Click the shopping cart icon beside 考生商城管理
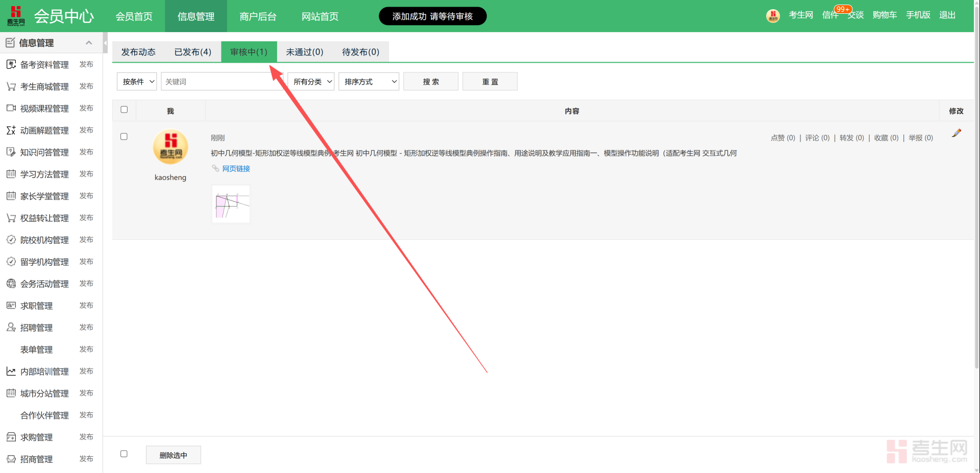The image size is (980, 473). [x=11, y=86]
